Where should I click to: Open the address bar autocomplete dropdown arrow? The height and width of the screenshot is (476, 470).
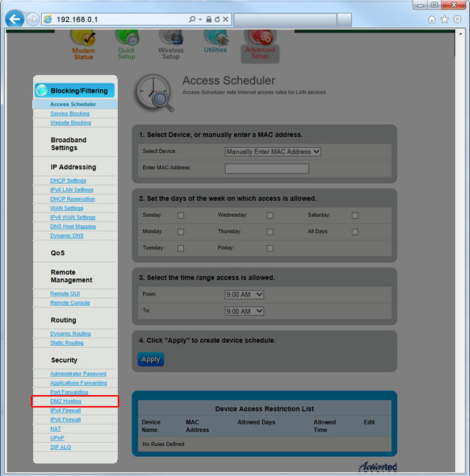(200, 19)
